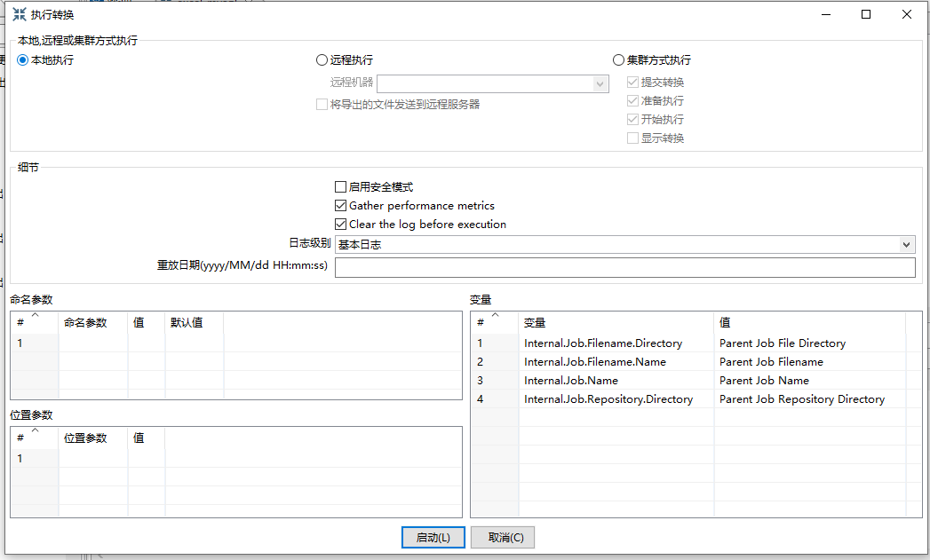The image size is (930, 560).
Task: Toggle the 准备执行 checkbox
Action: 632,101
